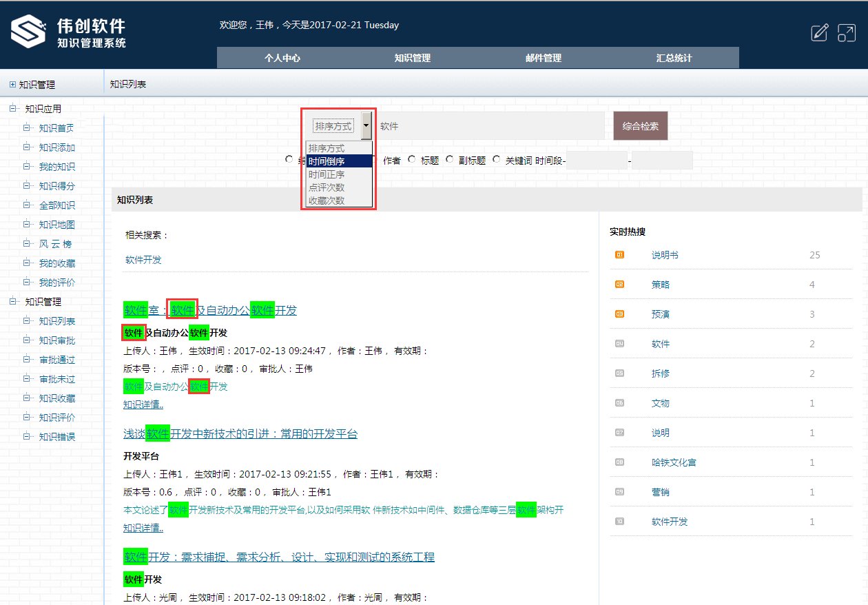Switch to the 邮件管理 tab

[x=543, y=58]
